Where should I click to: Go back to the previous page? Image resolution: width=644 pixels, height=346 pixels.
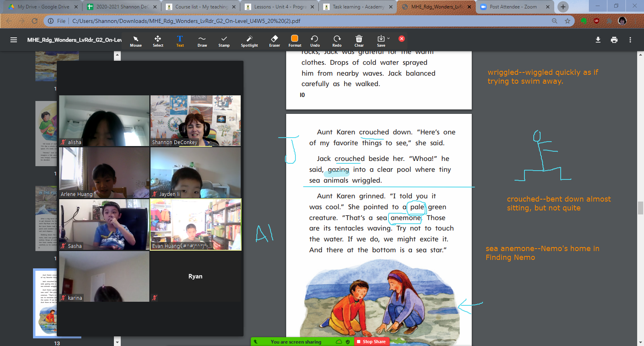[x=9, y=21]
